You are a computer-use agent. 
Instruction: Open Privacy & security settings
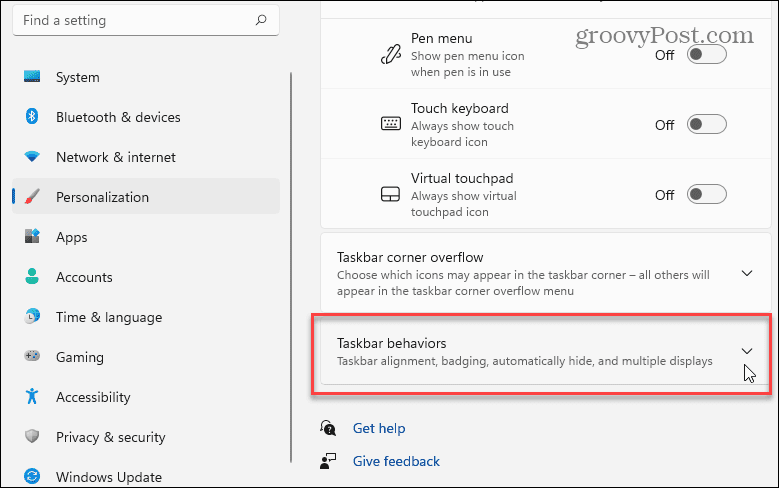pyautogui.click(x=146, y=437)
